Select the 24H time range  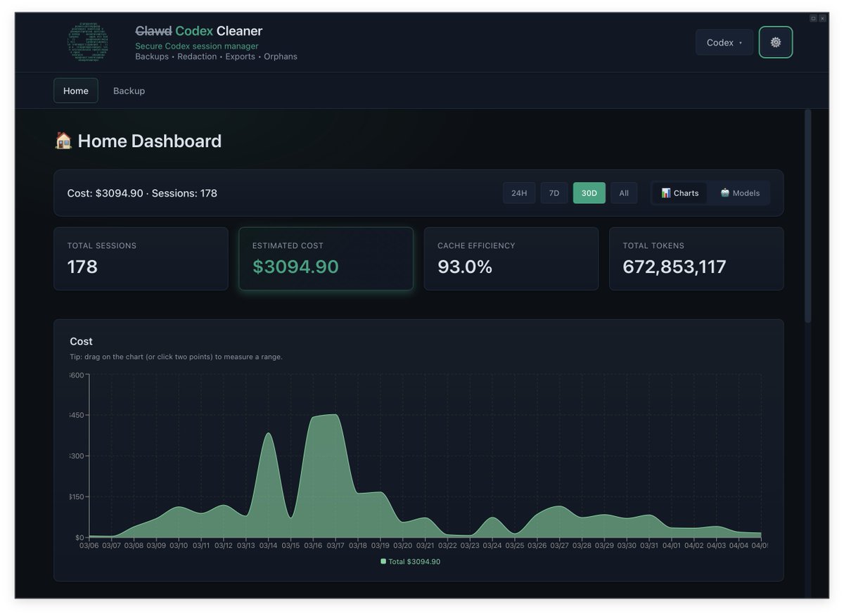point(519,193)
